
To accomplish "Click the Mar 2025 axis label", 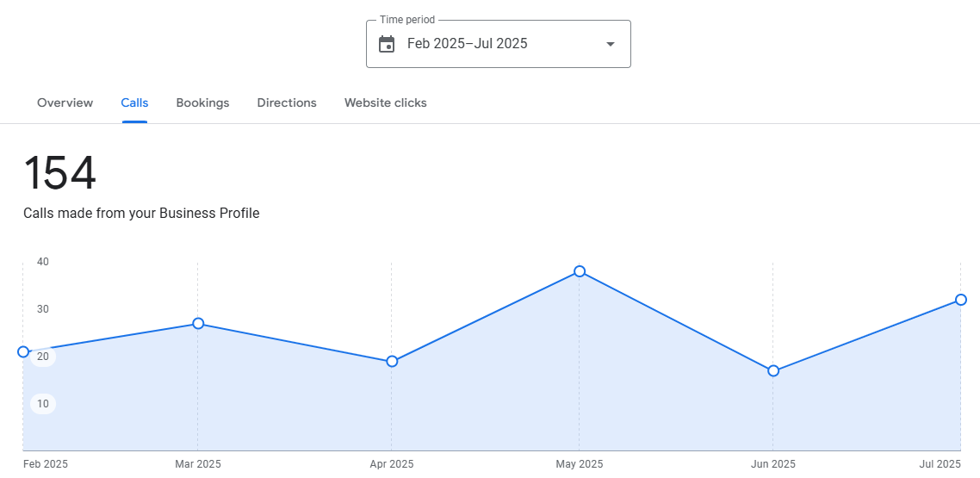I will pyautogui.click(x=198, y=464).
